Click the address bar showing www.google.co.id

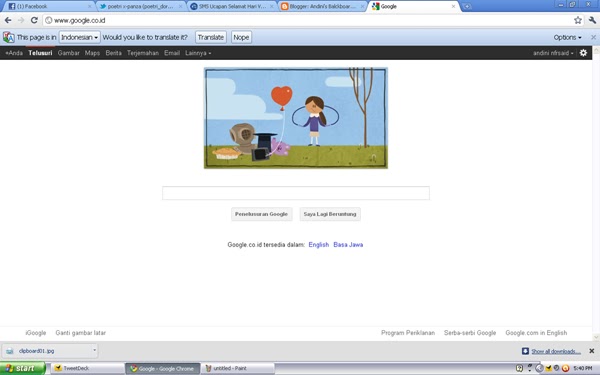coord(306,20)
